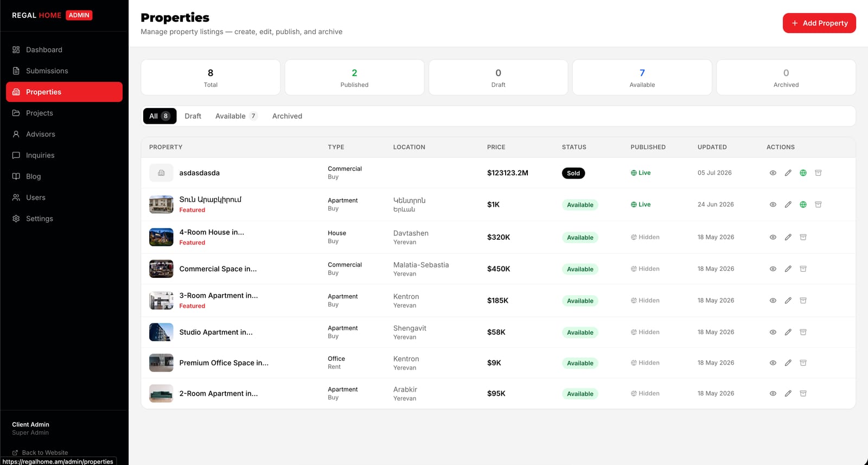Go to Projects section

click(64, 113)
